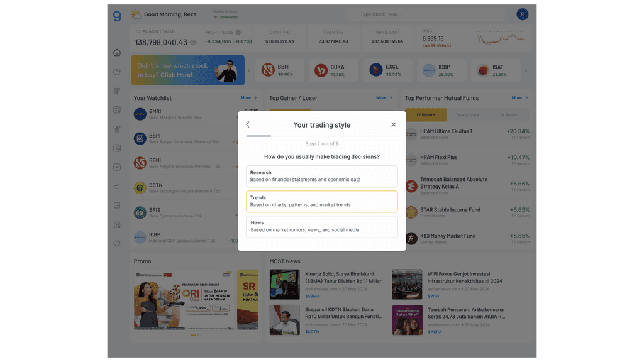Screen dimensions: 644x362
Task: Close the Your trading style dialog
Action: (x=394, y=124)
